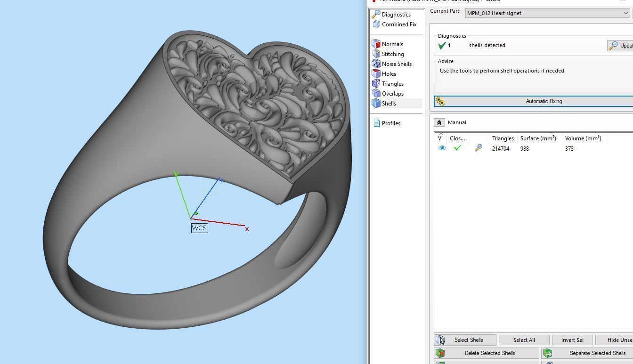The image size is (633, 364).
Task: Click the Invert Sel button
Action: [x=572, y=340]
